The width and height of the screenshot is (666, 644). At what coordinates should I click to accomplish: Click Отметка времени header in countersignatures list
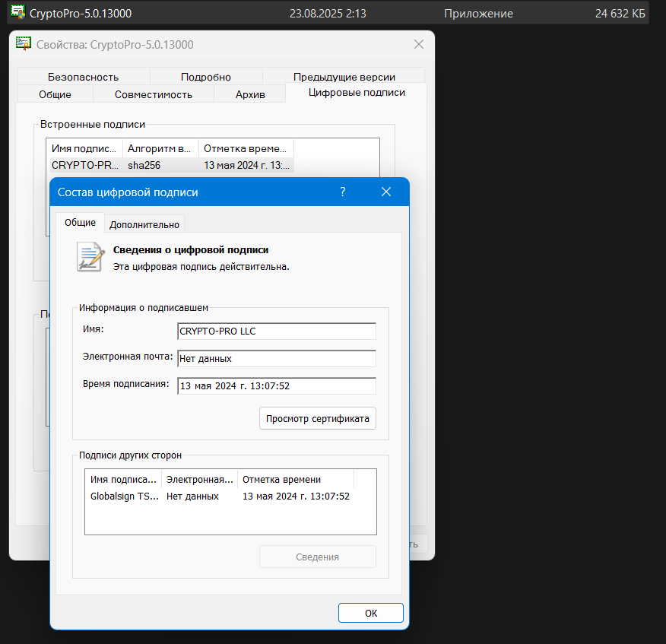click(296, 479)
